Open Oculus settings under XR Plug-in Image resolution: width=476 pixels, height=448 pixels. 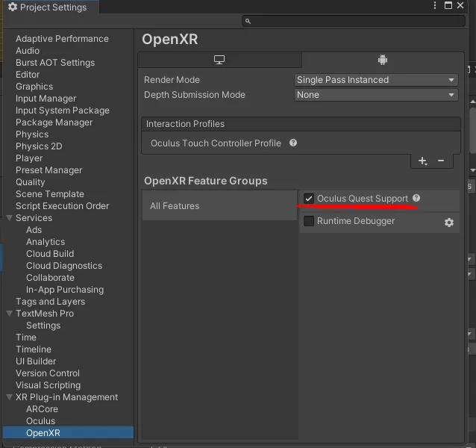41,421
